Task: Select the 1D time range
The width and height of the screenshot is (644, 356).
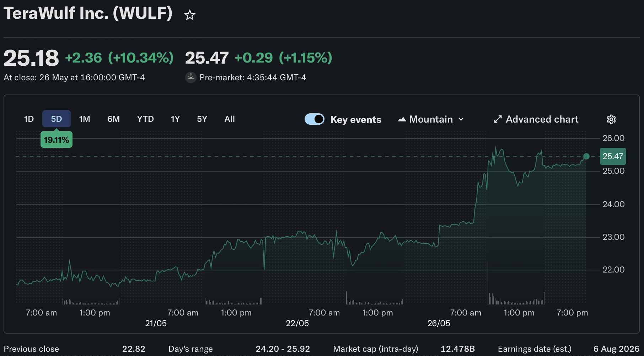Action: tap(29, 119)
